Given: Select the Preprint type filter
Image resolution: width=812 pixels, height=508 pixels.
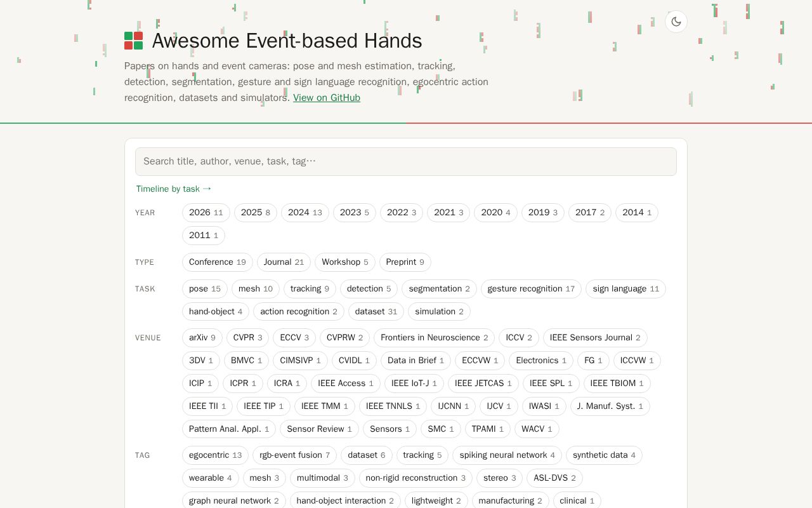Looking at the screenshot, I should coord(405,262).
